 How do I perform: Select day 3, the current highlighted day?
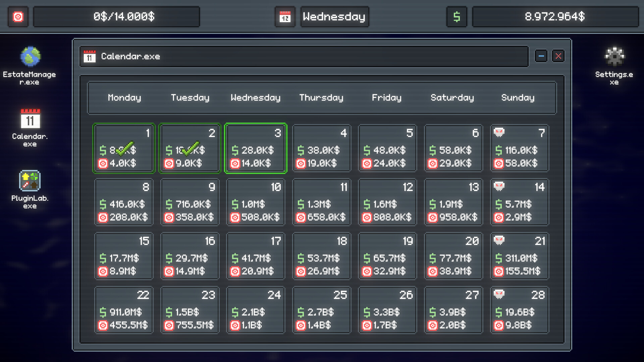tap(256, 148)
